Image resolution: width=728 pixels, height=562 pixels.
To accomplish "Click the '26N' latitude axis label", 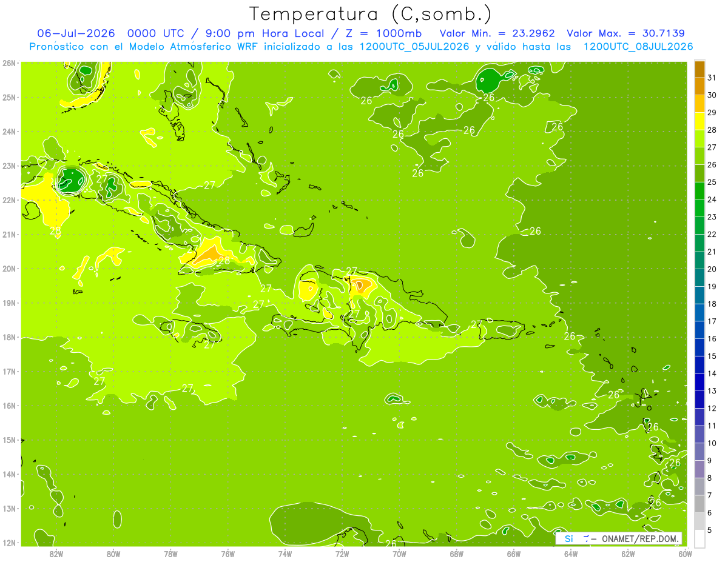I will 9,63.
